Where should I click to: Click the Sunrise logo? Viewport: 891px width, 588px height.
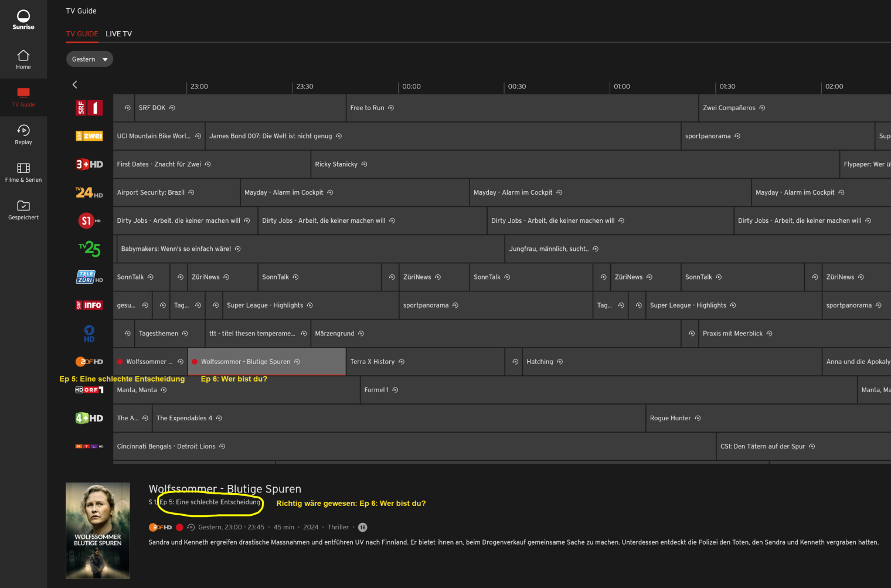(23, 19)
